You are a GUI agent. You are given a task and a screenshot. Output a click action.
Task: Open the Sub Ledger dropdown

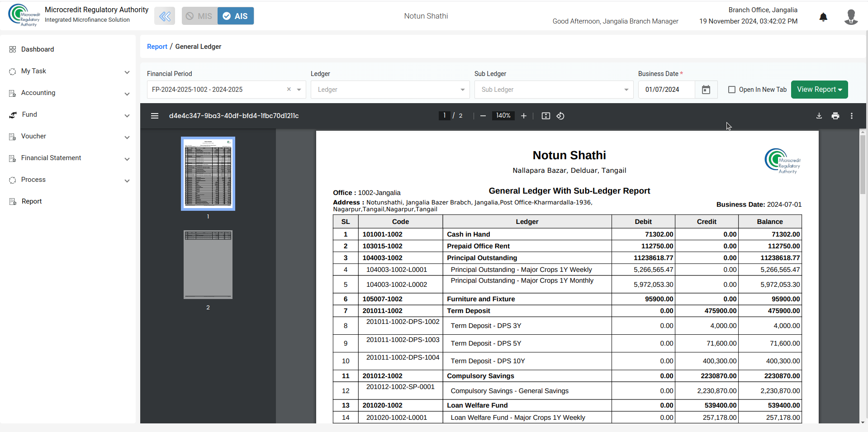click(554, 90)
